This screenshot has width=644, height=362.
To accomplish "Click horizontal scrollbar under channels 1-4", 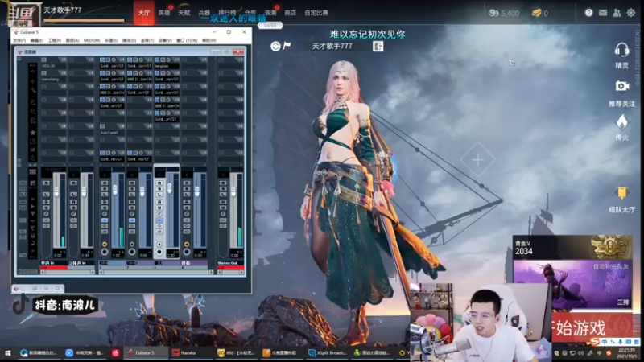I will (155, 273).
